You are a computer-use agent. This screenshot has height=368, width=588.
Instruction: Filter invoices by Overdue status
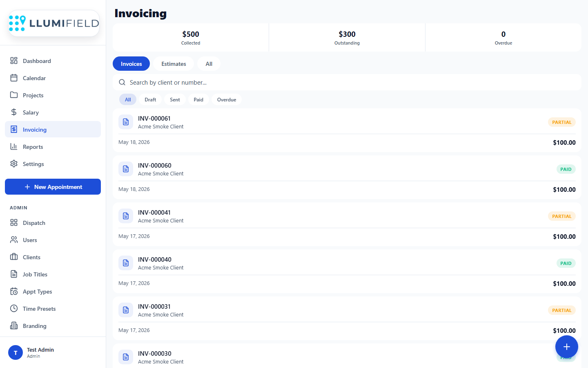click(x=227, y=99)
